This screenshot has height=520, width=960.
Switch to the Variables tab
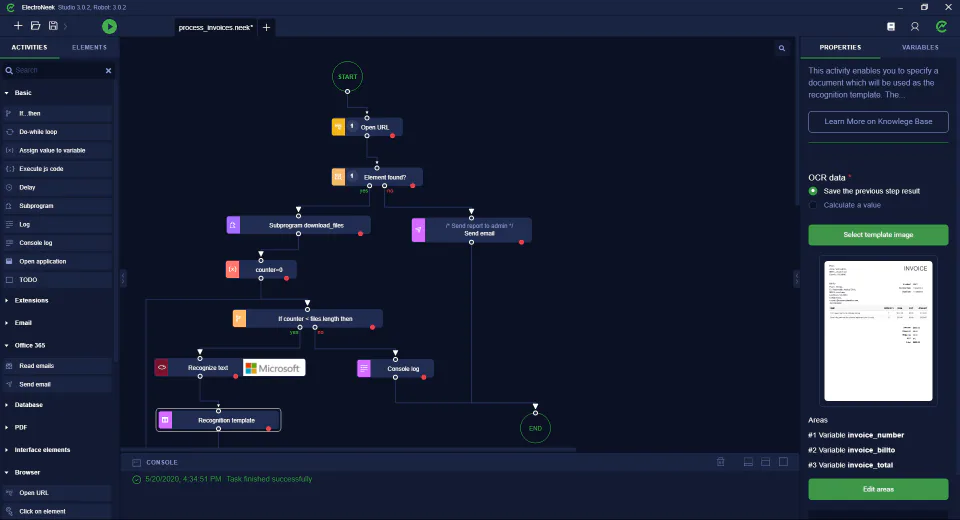click(920, 47)
